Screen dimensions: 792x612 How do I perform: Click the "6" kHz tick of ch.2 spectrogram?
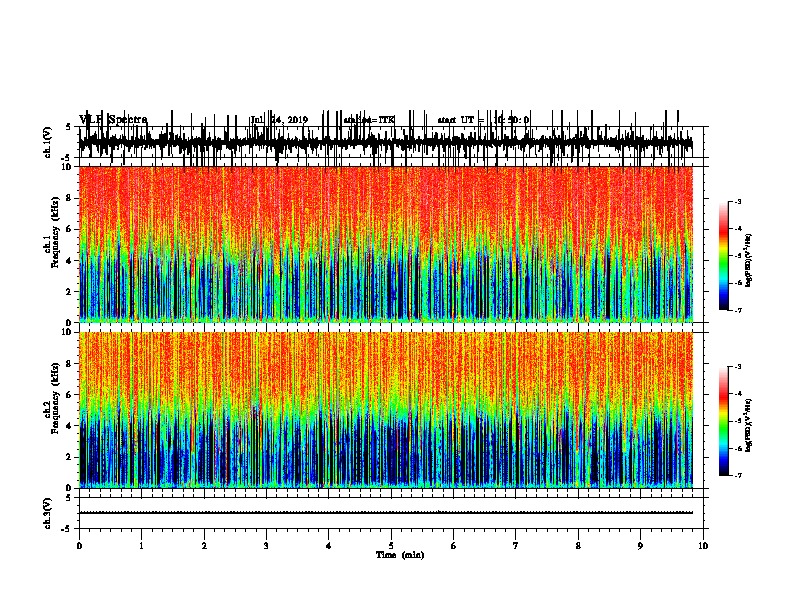pos(71,395)
